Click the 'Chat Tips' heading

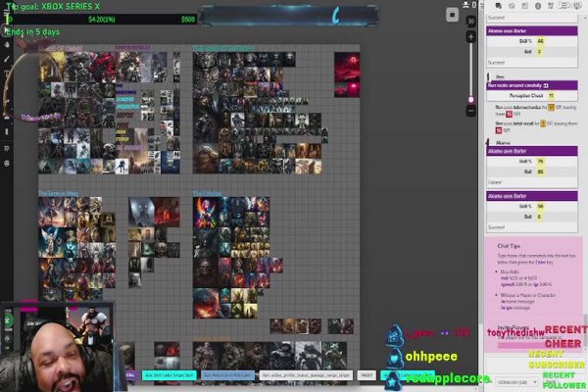point(509,246)
